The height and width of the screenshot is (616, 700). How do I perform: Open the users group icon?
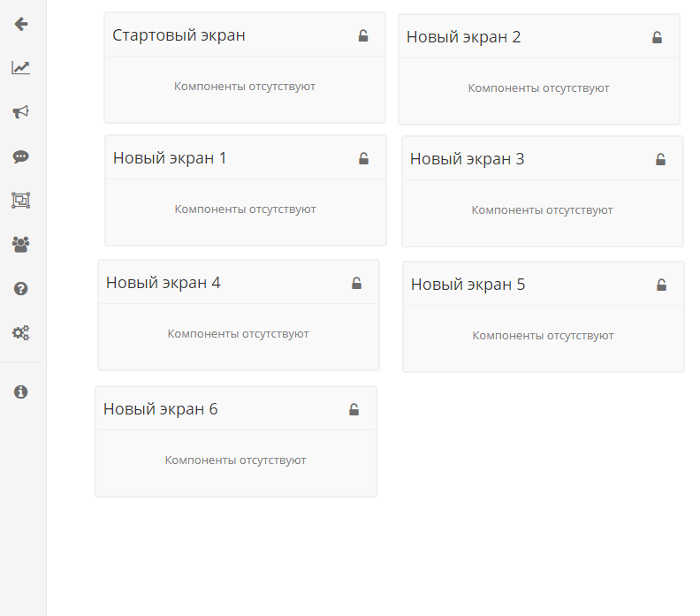pyautogui.click(x=21, y=245)
